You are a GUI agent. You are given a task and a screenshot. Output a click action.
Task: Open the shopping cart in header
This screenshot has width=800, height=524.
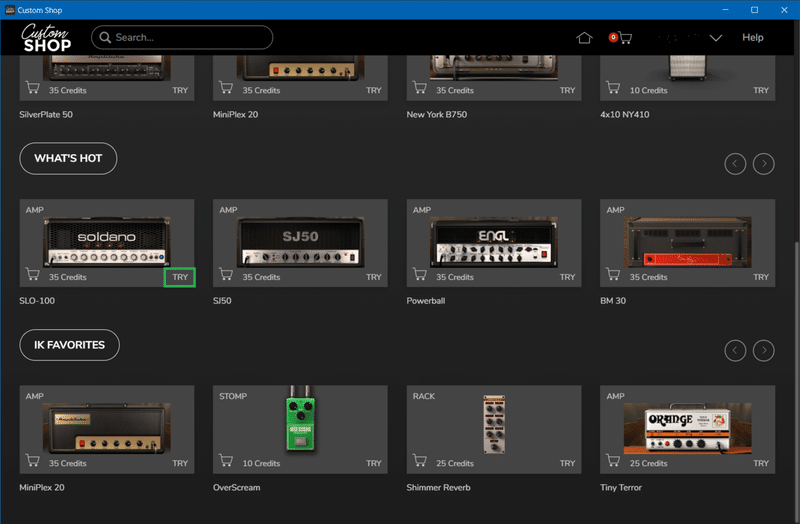tap(621, 38)
